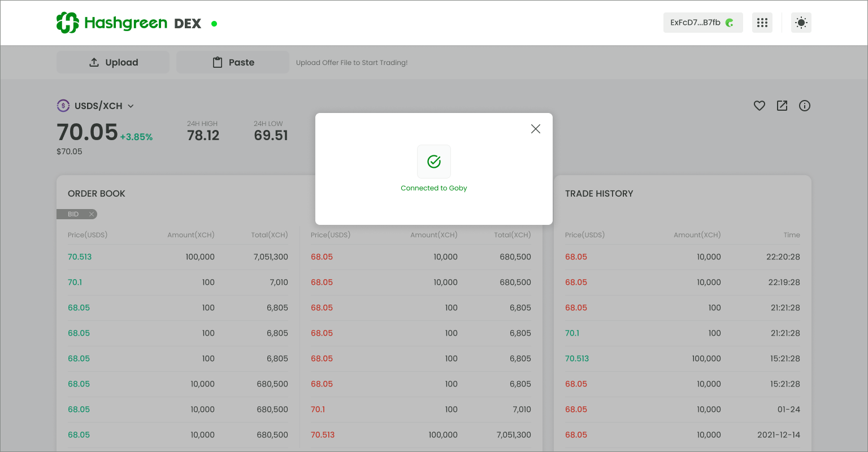Click the green connected checkmark icon
The image size is (868, 452).
pyautogui.click(x=434, y=162)
